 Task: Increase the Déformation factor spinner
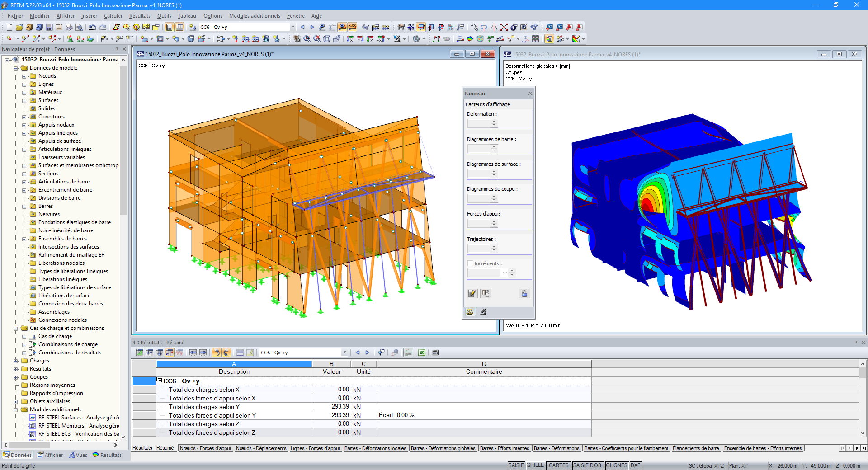(494, 121)
